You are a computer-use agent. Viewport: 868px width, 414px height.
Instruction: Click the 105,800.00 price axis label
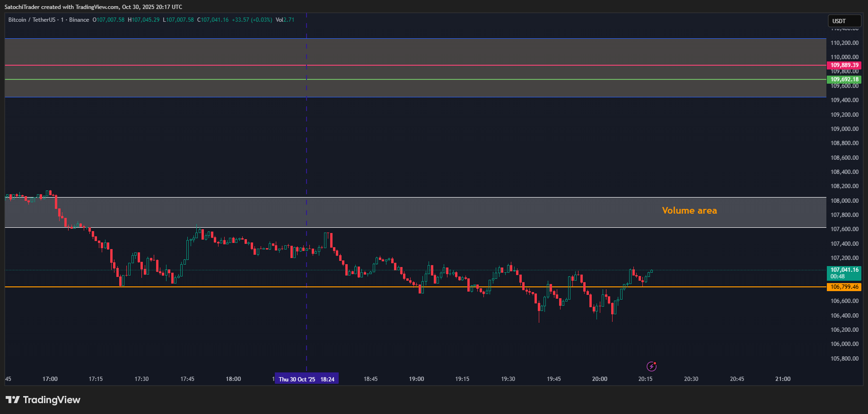845,359
